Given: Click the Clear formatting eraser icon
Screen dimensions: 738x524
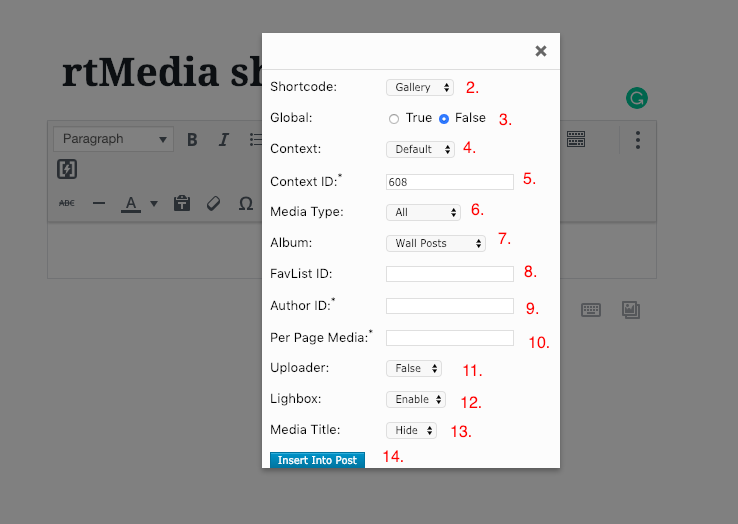Looking at the screenshot, I should pos(213,203).
